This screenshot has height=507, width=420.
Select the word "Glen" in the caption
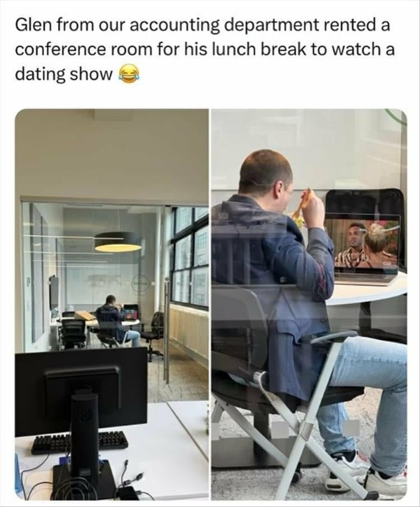point(32,26)
